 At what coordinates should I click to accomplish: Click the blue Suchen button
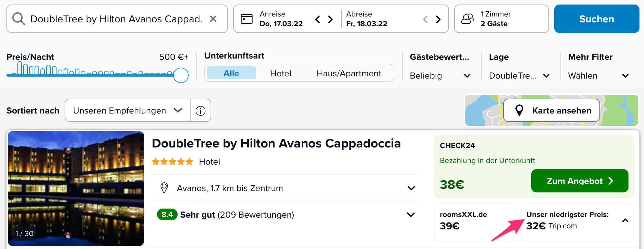[x=597, y=19]
